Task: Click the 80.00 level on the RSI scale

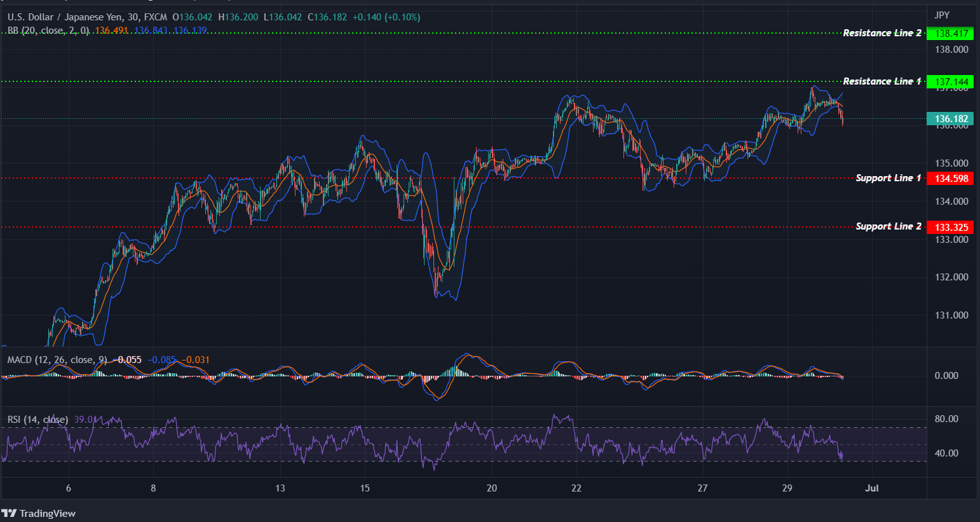Action: tap(946, 418)
